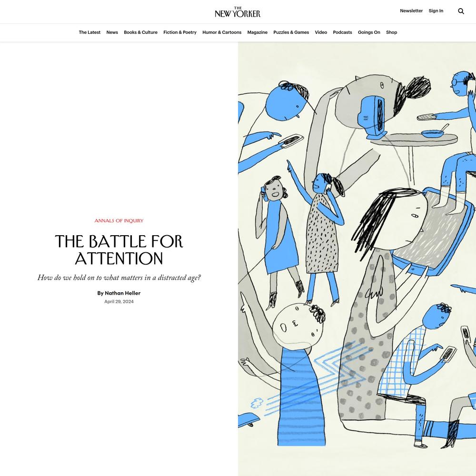476x476 pixels.
Task: Open Goings On page
Action: click(369, 32)
